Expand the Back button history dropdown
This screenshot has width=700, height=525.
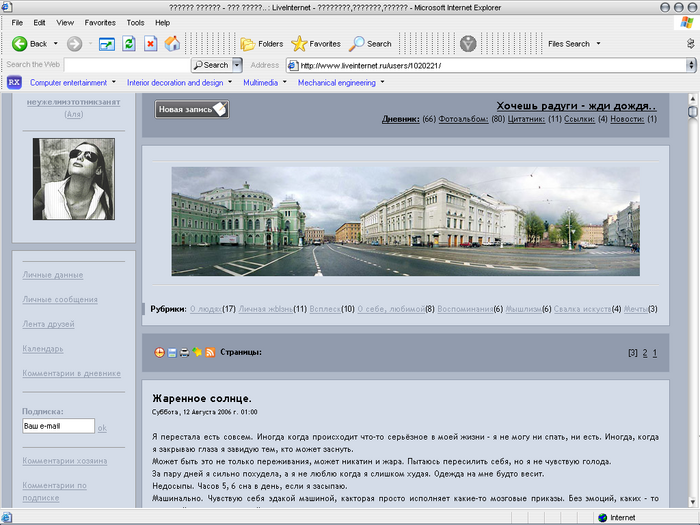56,44
